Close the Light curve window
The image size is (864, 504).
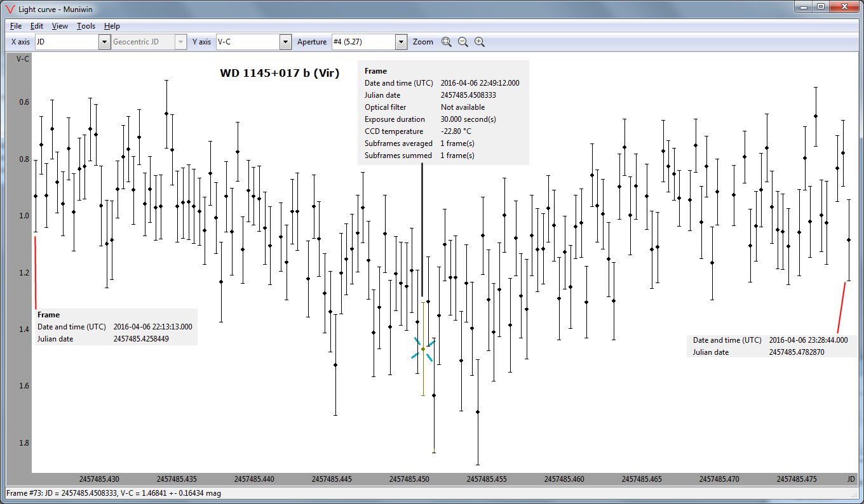pos(843,6)
